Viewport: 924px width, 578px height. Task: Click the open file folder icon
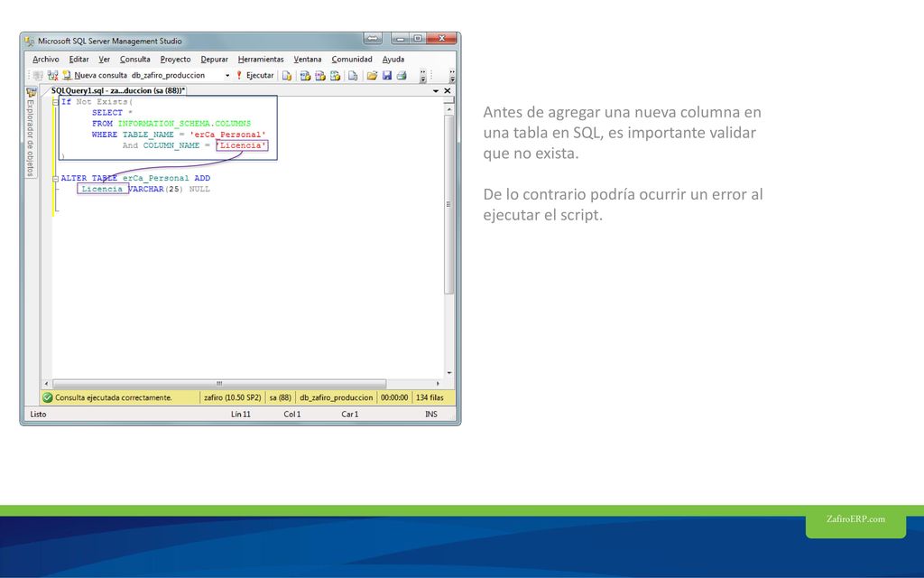[372, 76]
